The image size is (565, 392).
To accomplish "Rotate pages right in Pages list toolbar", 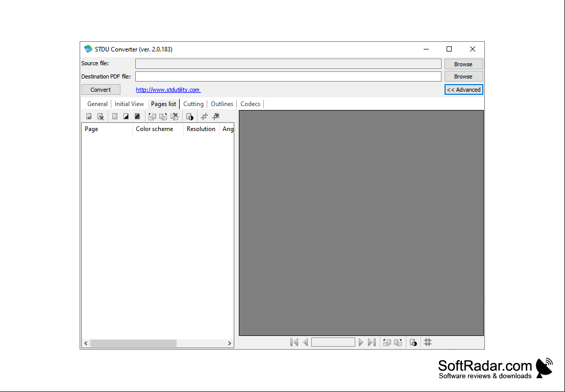I will [163, 116].
